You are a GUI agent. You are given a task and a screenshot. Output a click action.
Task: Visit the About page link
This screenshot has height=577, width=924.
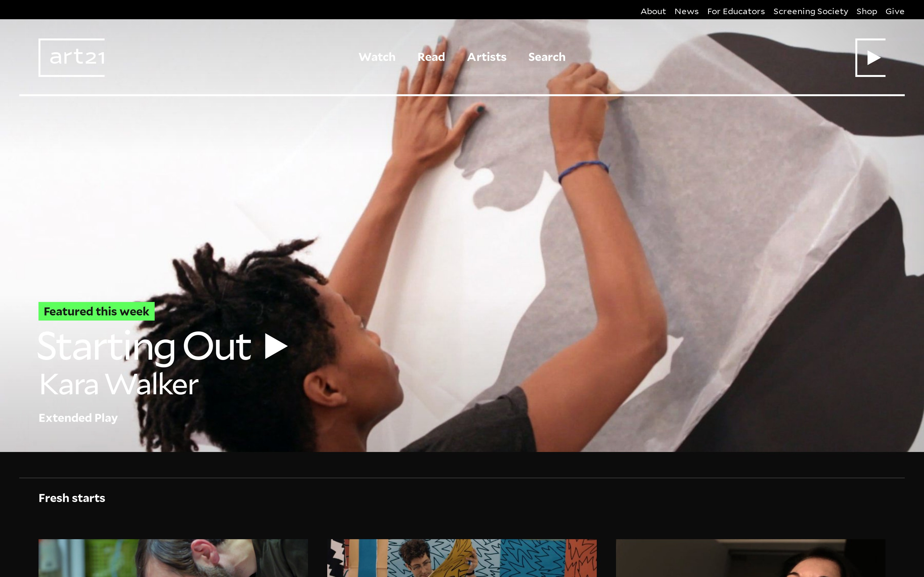653,12
